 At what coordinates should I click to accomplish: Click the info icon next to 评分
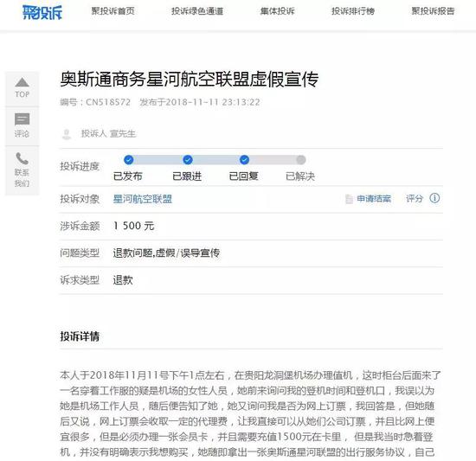434,198
